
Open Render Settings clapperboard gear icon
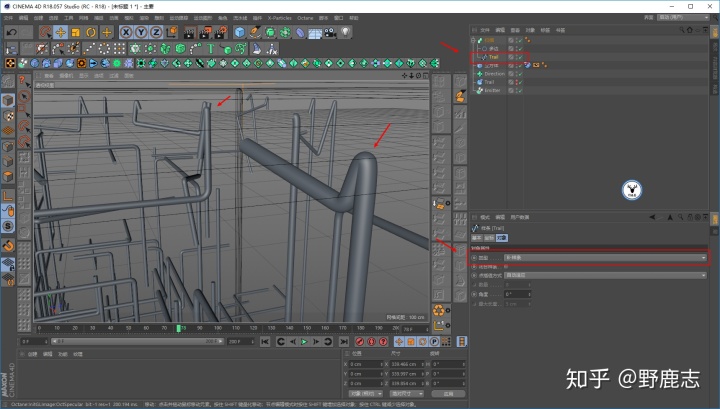[221, 32]
